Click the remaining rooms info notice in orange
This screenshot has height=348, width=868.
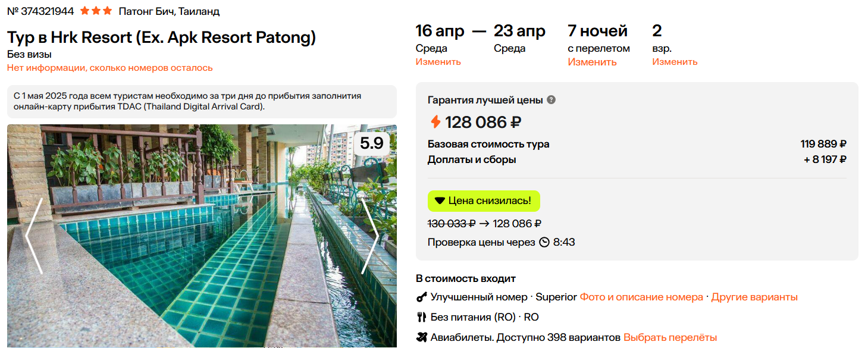109,68
